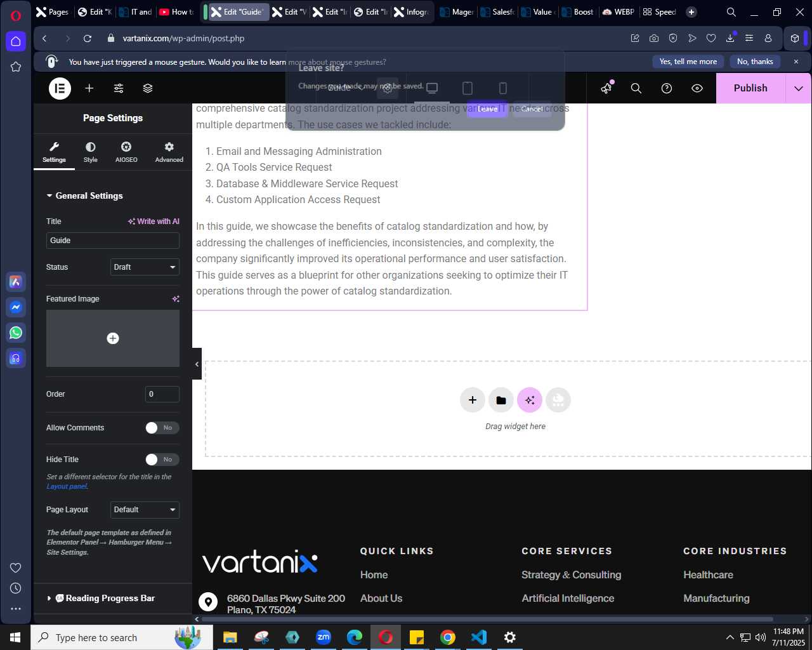Click the AI sparkle icon beside Featured Image
Image resolution: width=812 pixels, height=650 pixels.
point(176,299)
